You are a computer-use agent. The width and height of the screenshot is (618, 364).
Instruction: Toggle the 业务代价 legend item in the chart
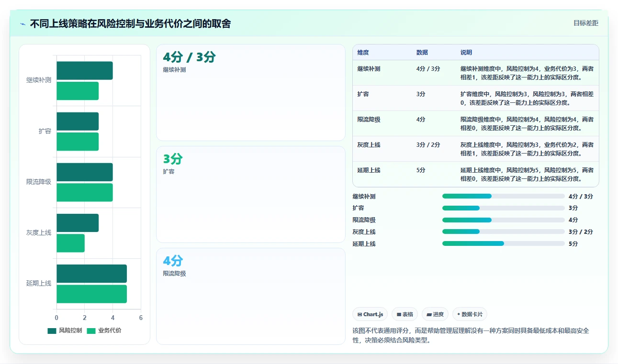[x=104, y=331]
